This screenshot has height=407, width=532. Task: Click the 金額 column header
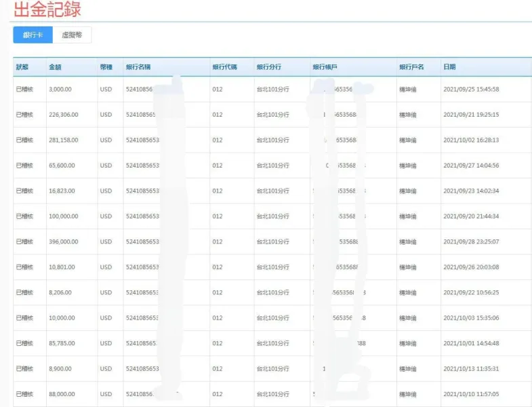tap(56, 67)
